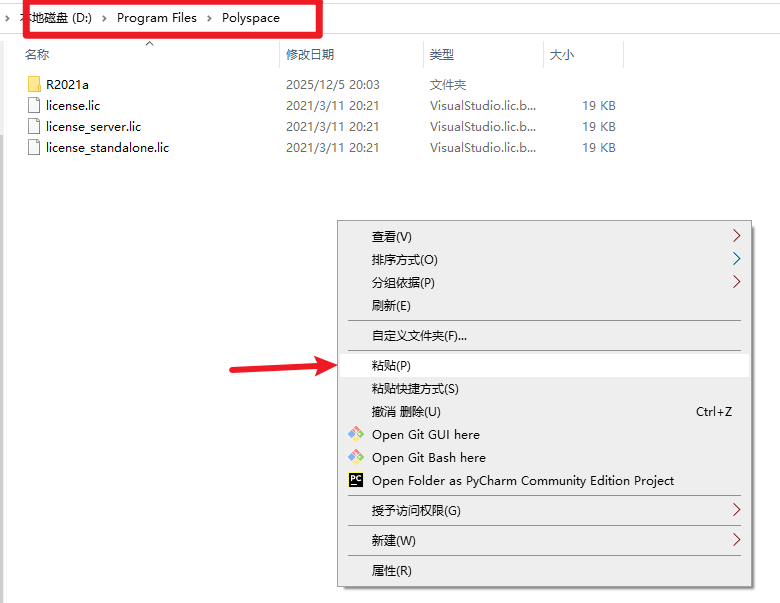Select the R2021a folder name

click(67, 85)
